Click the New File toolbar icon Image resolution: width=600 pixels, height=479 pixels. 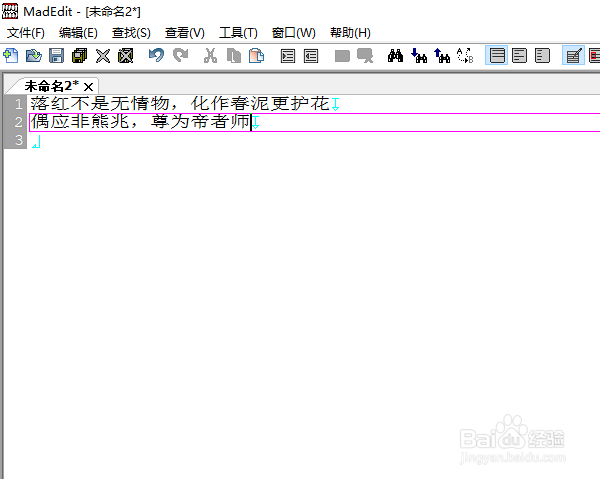(x=11, y=56)
